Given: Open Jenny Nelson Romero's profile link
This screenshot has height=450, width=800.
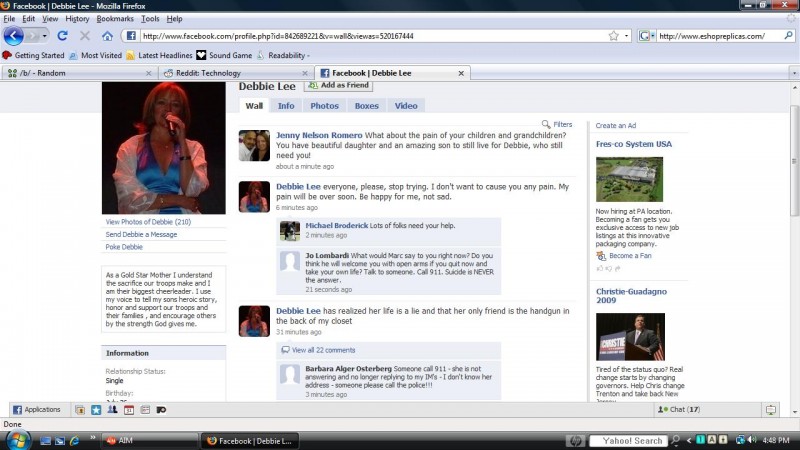Looking at the screenshot, I should (319, 135).
